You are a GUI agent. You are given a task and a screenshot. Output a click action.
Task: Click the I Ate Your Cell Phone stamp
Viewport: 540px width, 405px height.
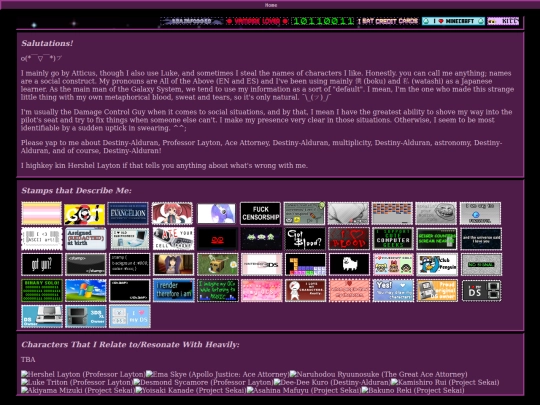174,239
